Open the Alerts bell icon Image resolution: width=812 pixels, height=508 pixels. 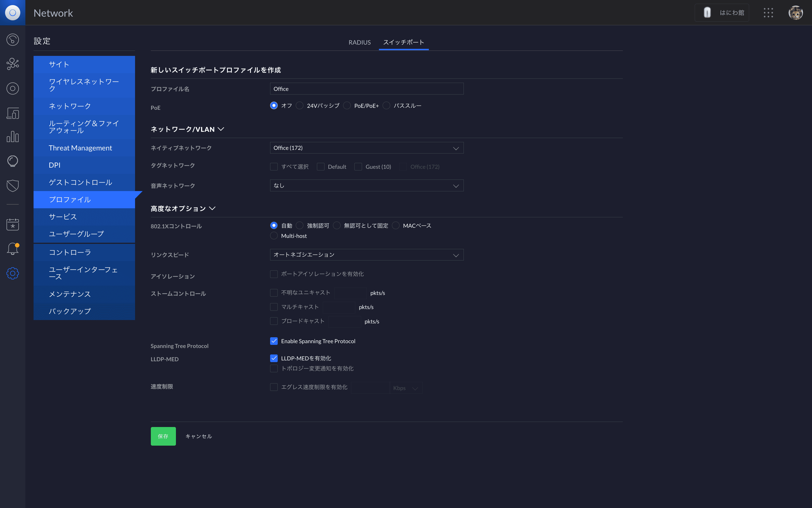[x=12, y=249]
